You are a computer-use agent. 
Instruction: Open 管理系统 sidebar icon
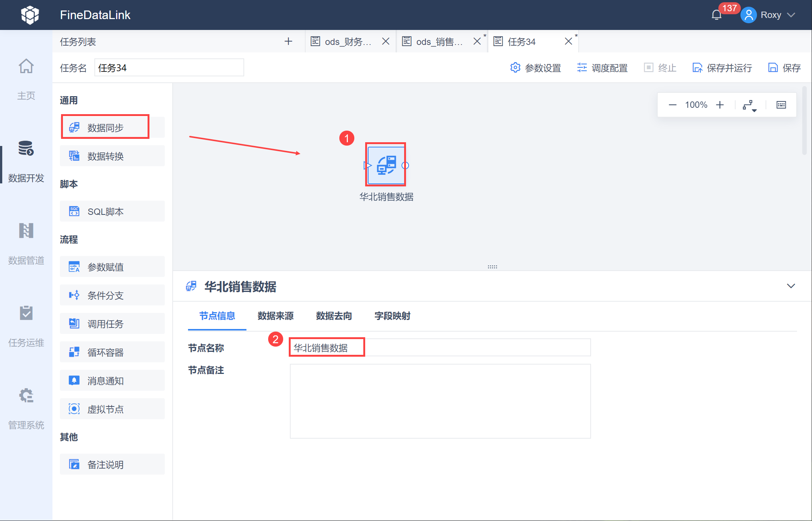click(x=26, y=396)
